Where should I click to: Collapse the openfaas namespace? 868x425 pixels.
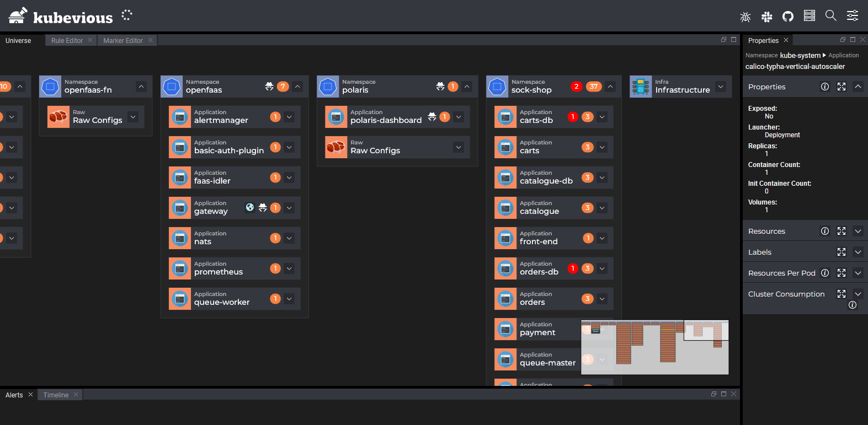(297, 87)
